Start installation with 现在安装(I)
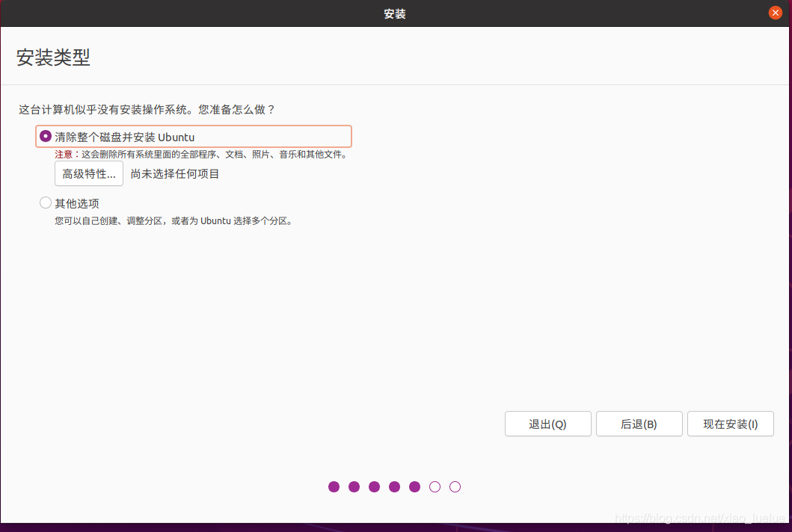 pyautogui.click(x=731, y=424)
